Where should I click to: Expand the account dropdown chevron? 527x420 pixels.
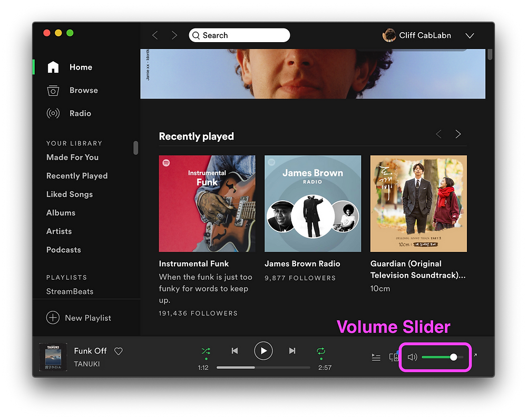pyautogui.click(x=470, y=36)
